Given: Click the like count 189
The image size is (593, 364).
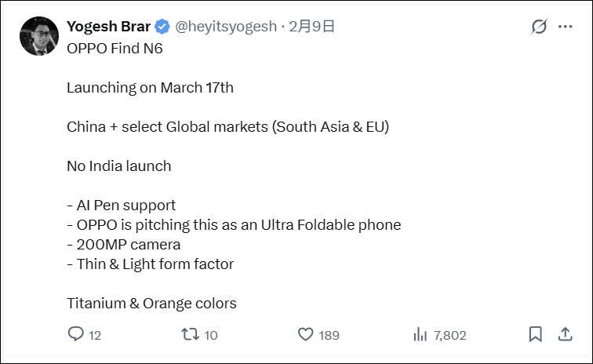Looking at the screenshot, I should pos(329,336).
